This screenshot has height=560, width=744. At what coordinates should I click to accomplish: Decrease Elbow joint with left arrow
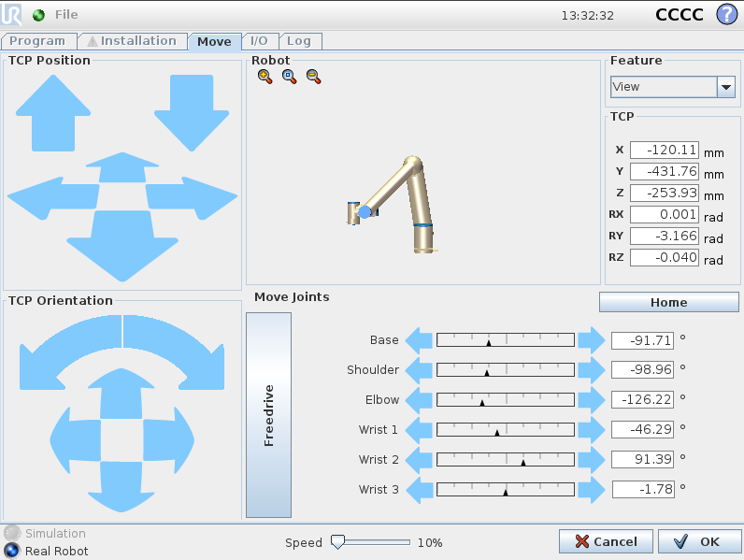(x=420, y=399)
